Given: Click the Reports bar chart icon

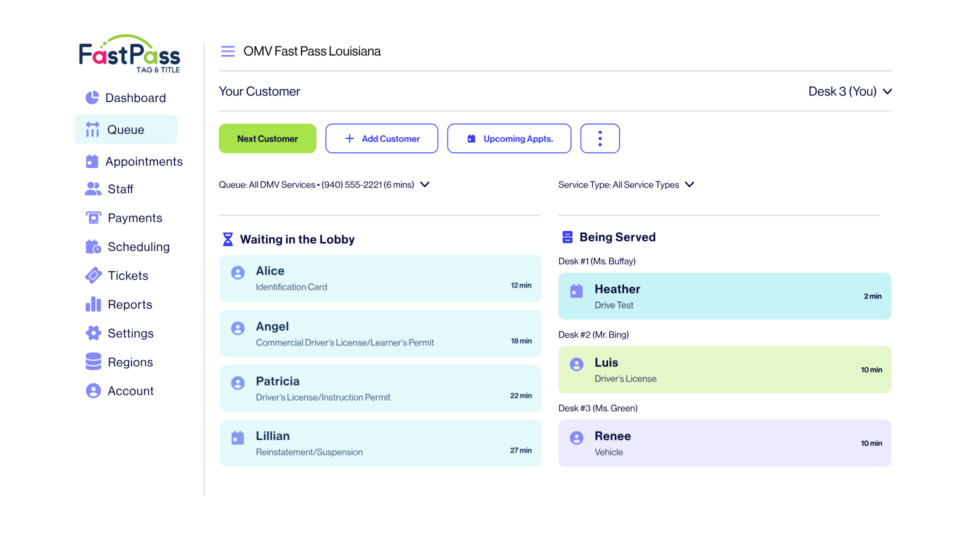Looking at the screenshot, I should click(93, 304).
